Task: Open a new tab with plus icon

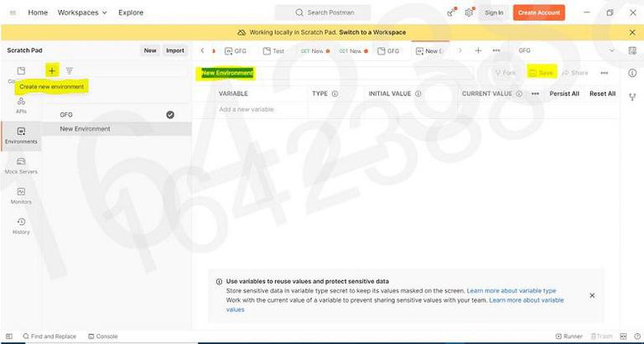Action: pyautogui.click(x=478, y=50)
